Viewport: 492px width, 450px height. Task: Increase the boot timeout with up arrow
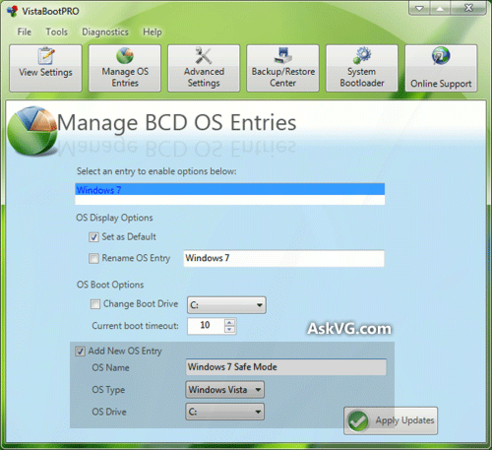[x=229, y=322]
